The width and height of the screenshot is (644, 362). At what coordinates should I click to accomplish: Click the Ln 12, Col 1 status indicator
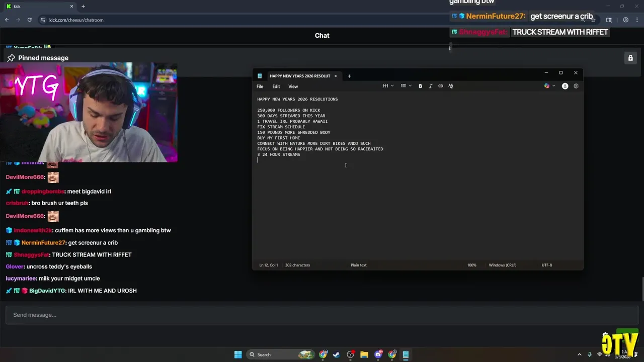coord(269,265)
